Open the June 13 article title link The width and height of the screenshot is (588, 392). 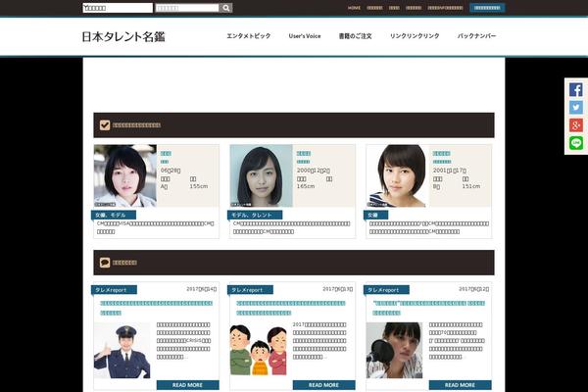[x=291, y=308]
